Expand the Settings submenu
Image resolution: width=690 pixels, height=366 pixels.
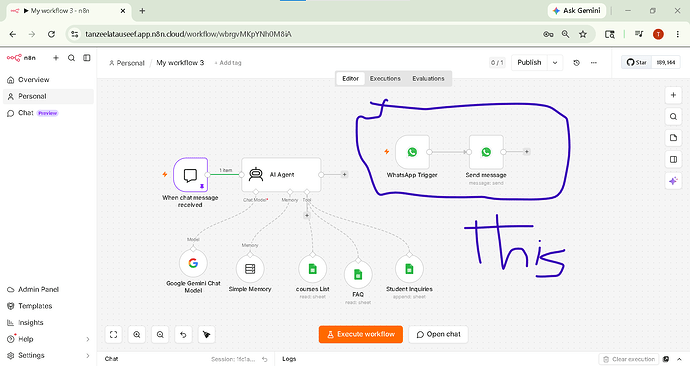pos(88,355)
